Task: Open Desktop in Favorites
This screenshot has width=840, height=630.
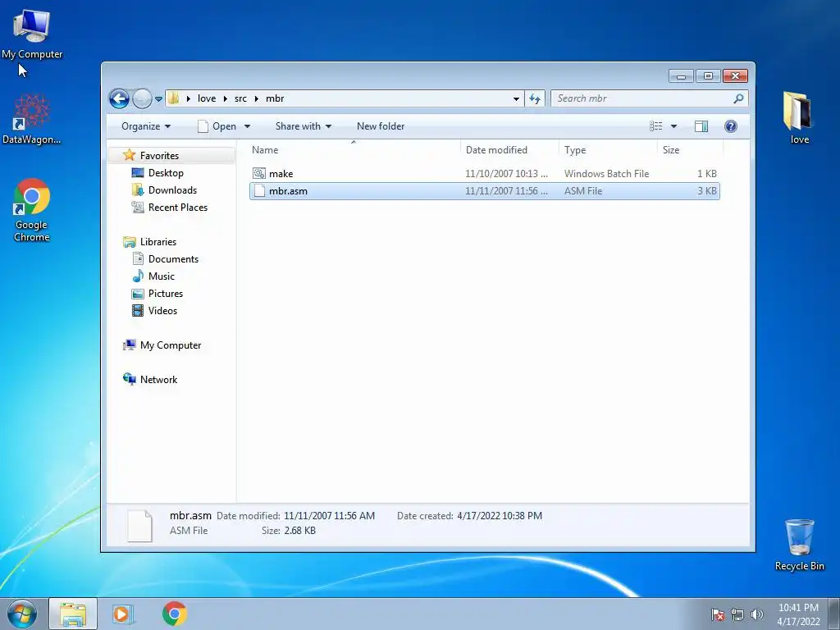Action: tap(166, 173)
